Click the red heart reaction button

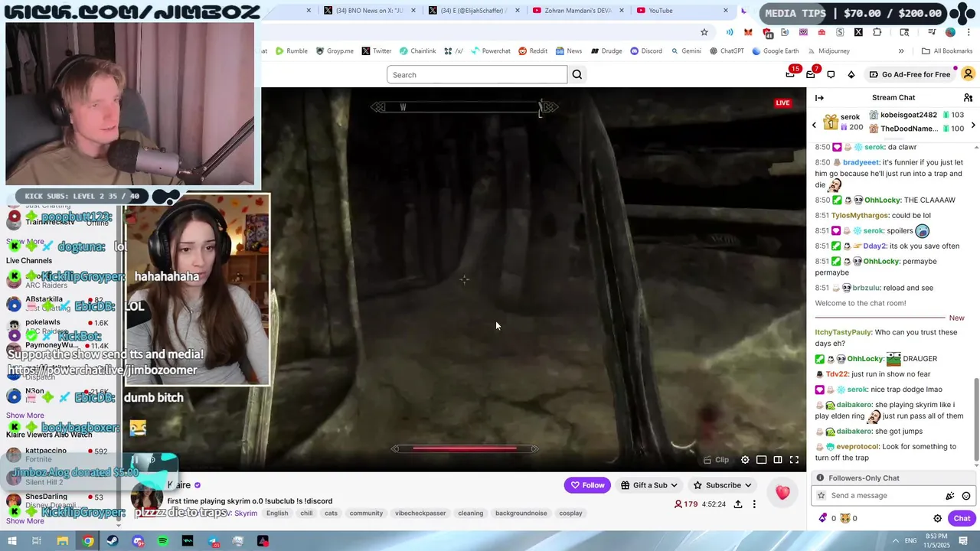pos(782,493)
